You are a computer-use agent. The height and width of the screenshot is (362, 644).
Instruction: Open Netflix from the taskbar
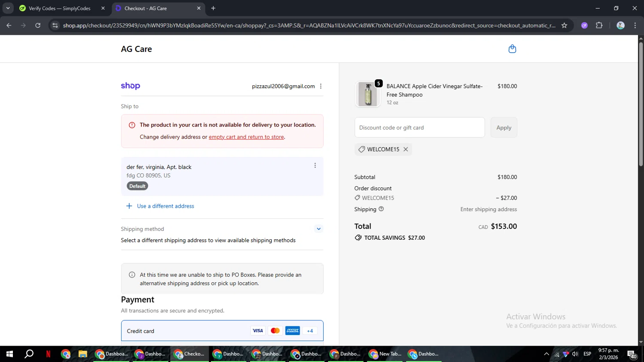tap(48, 354)
